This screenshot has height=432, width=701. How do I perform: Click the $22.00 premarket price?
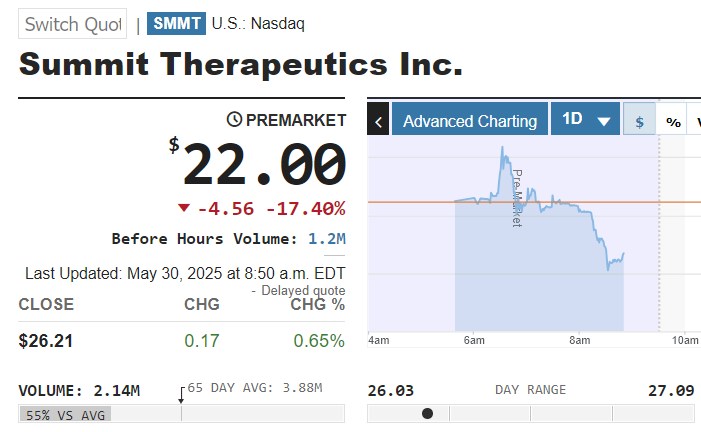click(x=264, y=166)
